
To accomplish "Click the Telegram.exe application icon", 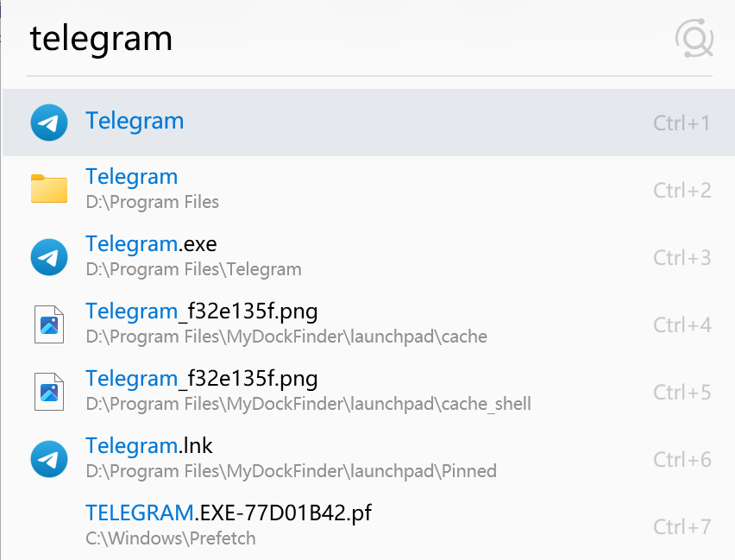I will (49, 257).
